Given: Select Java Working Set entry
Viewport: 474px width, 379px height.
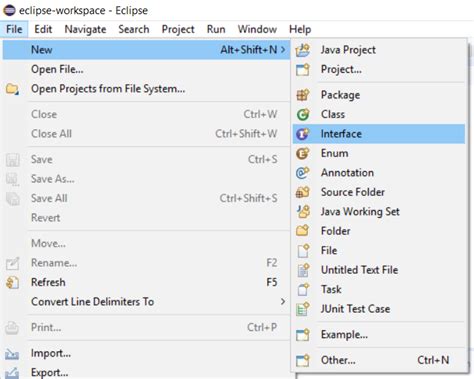Looking at the screenshot, I should (x=379, y=212).
